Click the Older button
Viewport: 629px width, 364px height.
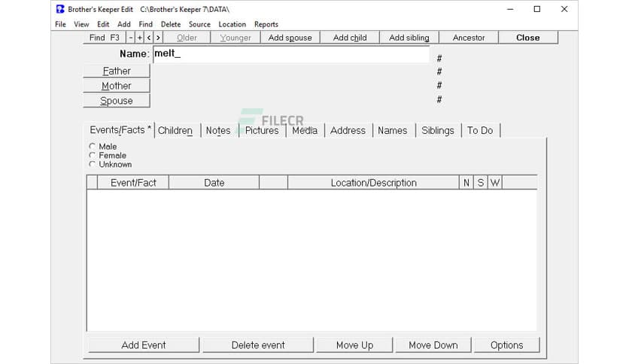point(187,38)
